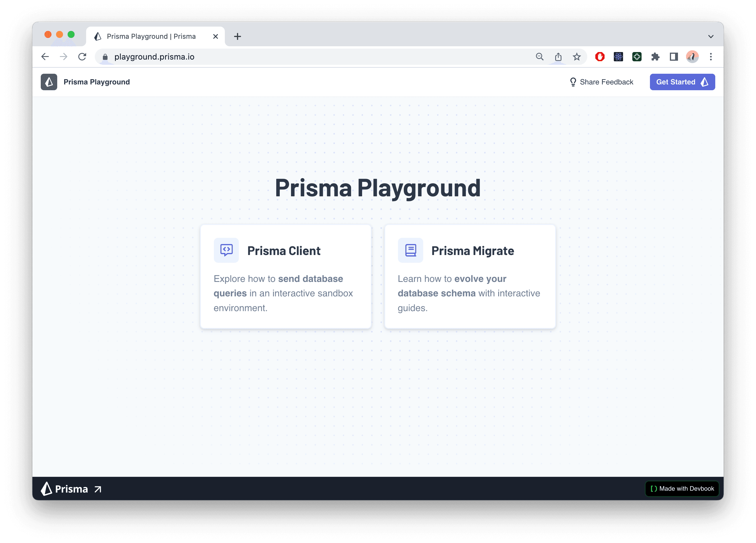Toggle the browser side panel
The image size is (756, 543).
pyautogui.click(x=674, y=57)
